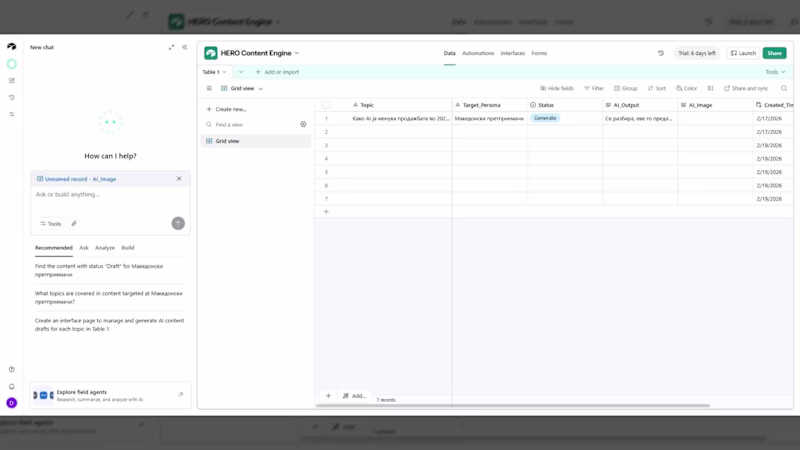Click the AI_Image column header

[715, 105]
